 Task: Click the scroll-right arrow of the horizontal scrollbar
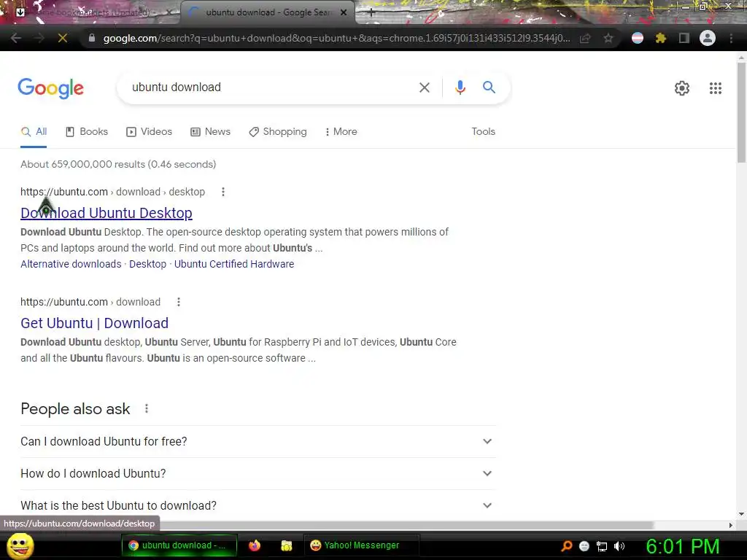pyautogui.click(x=731, y=525)
